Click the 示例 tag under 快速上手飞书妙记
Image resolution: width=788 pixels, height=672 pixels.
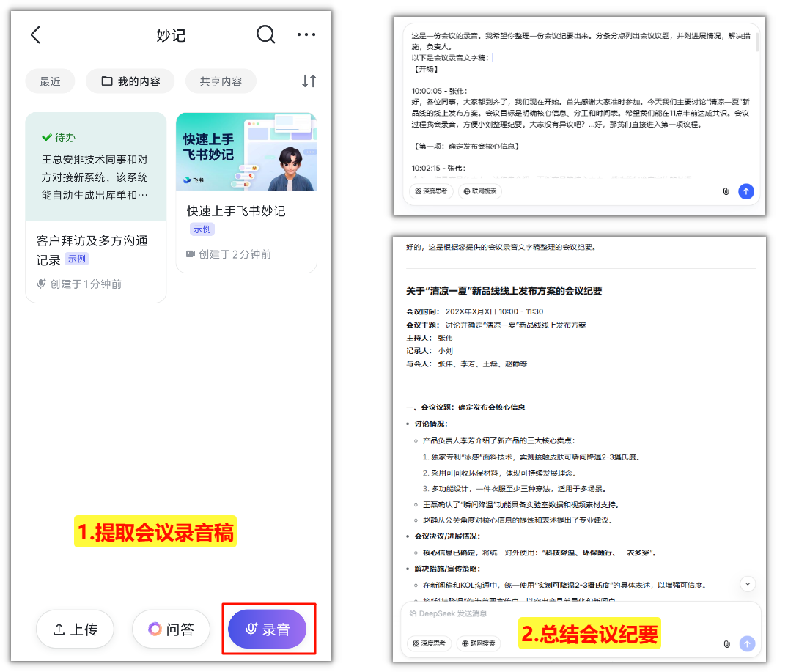pos(202,229)
